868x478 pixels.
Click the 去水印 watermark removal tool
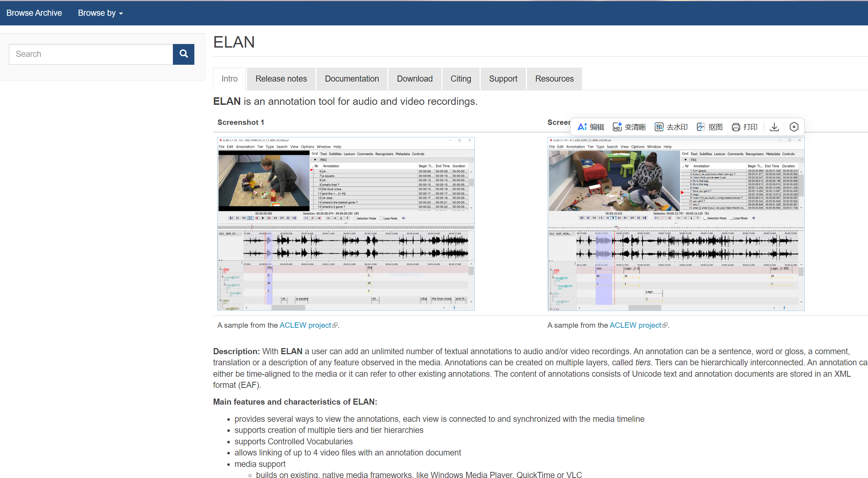click(x=671, y=127)
